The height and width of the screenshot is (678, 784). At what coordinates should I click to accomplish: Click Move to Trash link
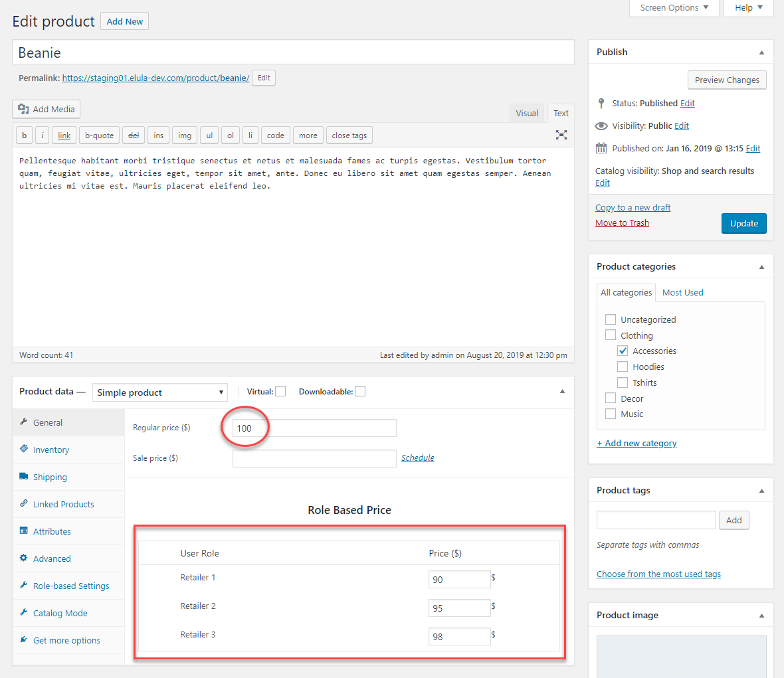[x=622, y=223]
